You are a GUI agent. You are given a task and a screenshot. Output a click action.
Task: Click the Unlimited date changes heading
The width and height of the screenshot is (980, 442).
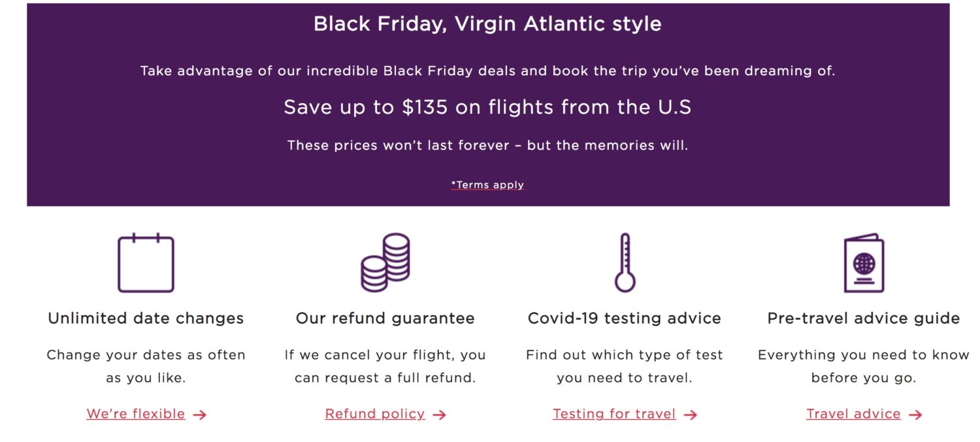point(145,318)
